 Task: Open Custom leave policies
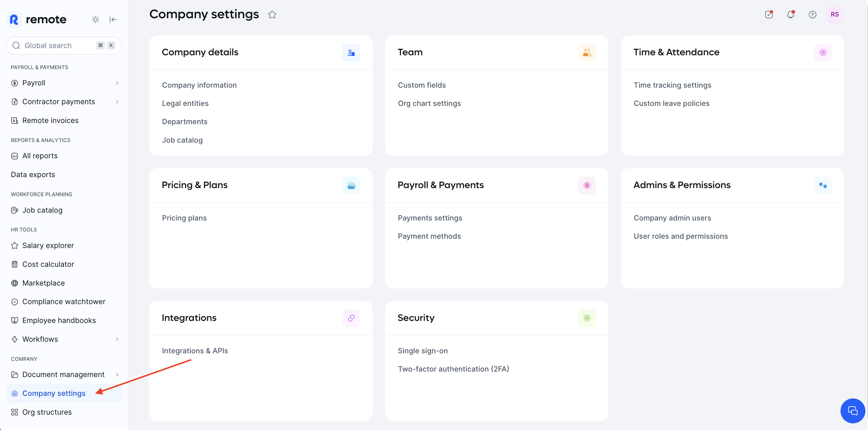(x=671, y=104)
